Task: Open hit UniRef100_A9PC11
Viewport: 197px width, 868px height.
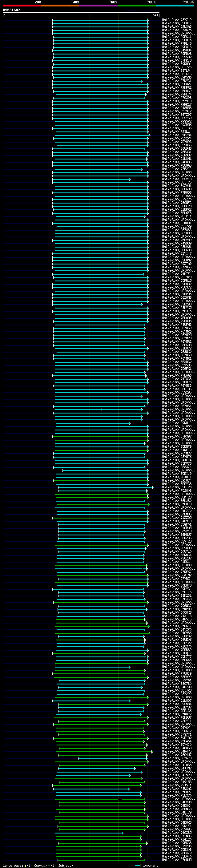Action: 177,37
